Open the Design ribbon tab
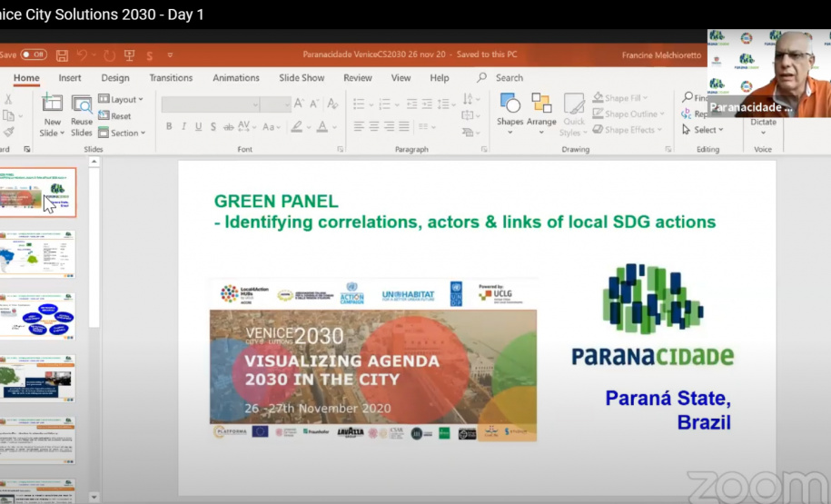Screen dimensions: 831x504 115,78
